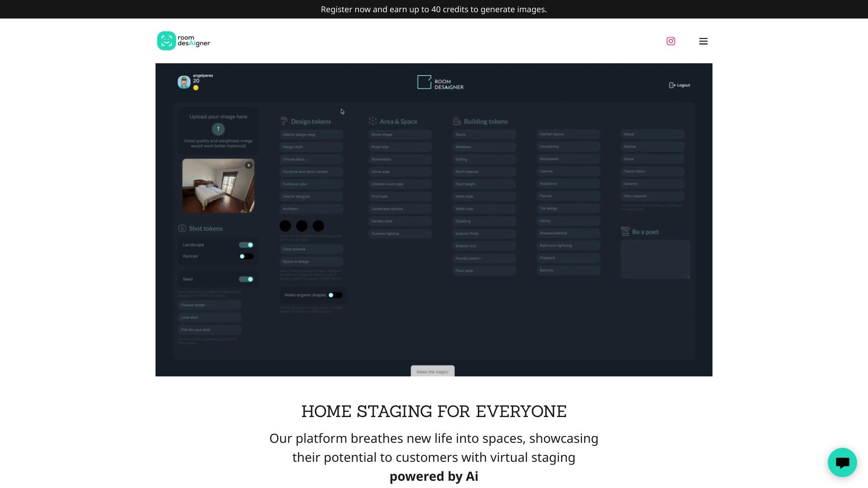Select the first black color swatch

pos(285,226)
